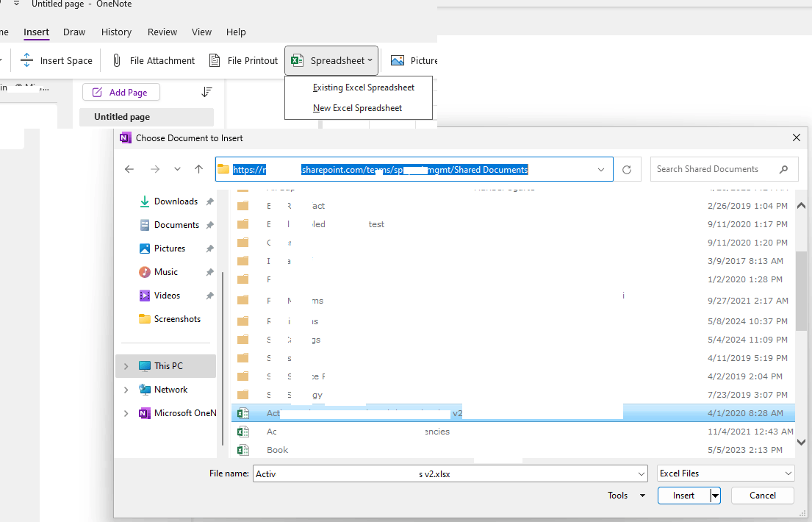Click the pin icon next to Downloads
Screen dimensions: 812x522
(x=209, y=201)
